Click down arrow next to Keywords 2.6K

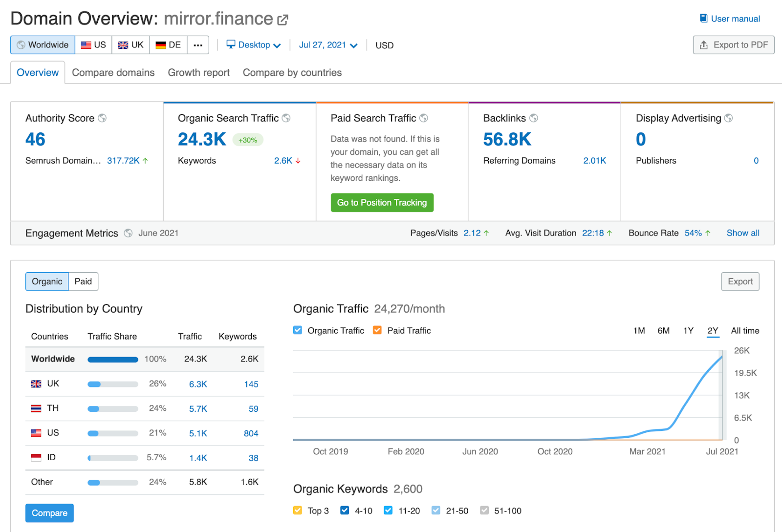298,161
